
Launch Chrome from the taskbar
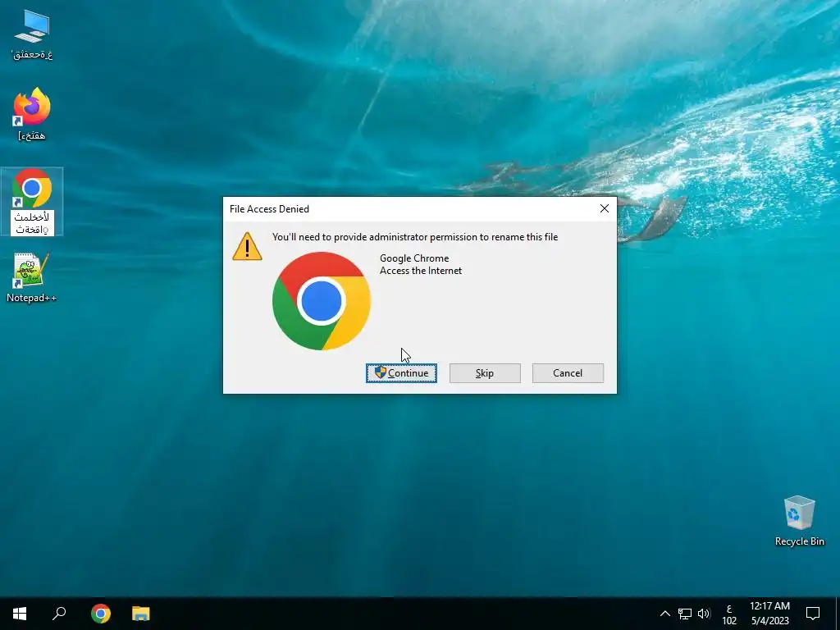coord(101,614)
